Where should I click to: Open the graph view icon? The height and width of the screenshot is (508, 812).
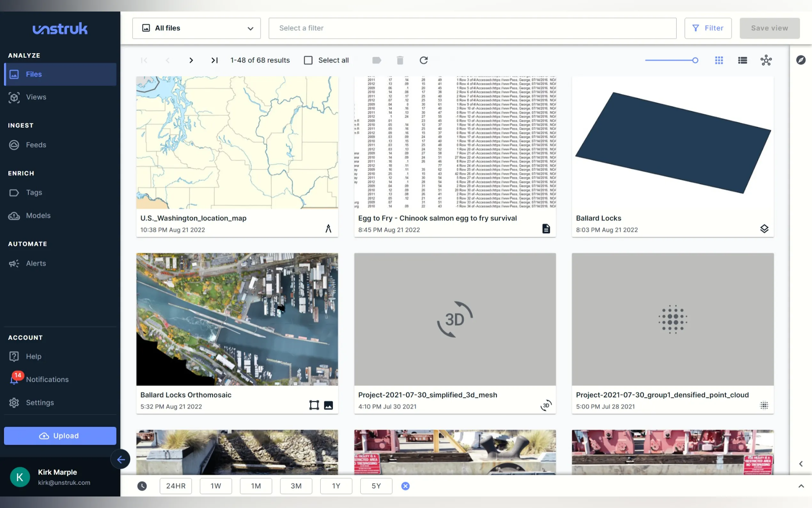coord(766,60)
